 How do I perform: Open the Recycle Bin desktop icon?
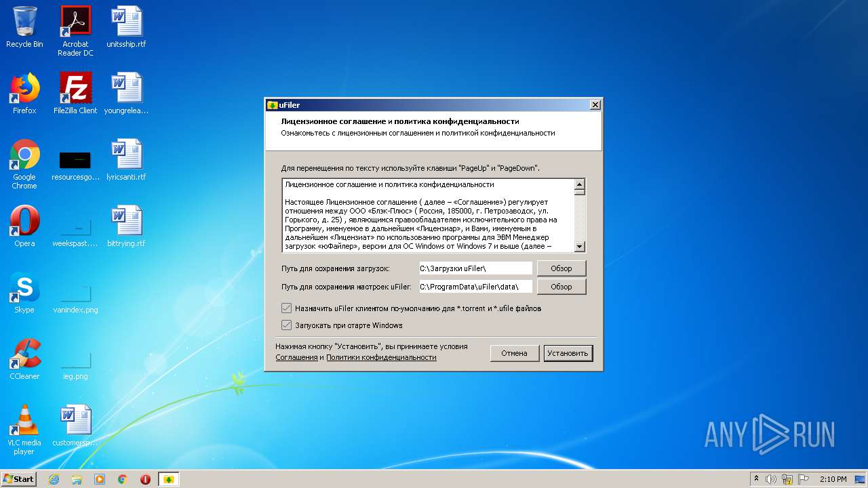click(x=24, y=27)
